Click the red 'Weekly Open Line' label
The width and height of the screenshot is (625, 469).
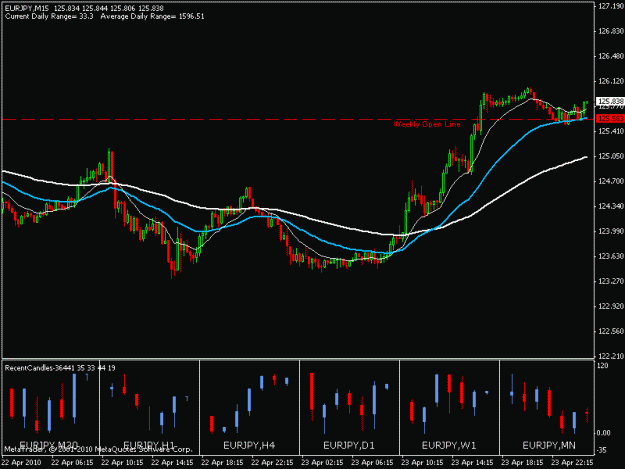pyautogui.click(x=427, y=124)
